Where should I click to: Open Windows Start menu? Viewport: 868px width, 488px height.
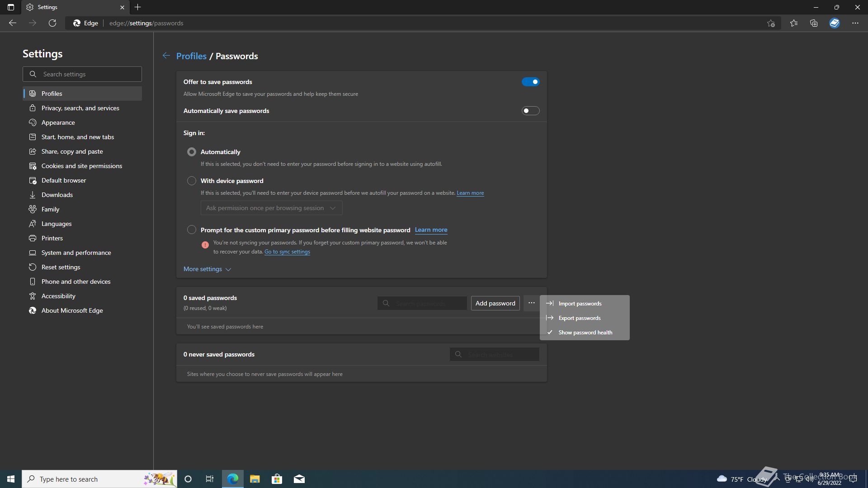(11, 479)
